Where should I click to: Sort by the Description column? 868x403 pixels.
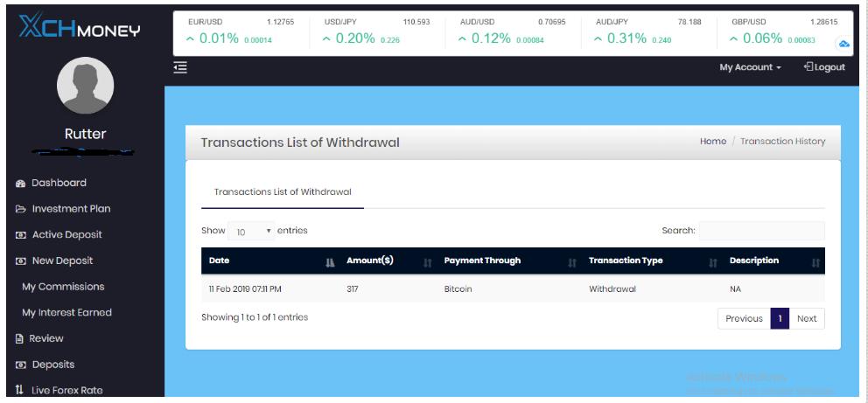[773, 261]
